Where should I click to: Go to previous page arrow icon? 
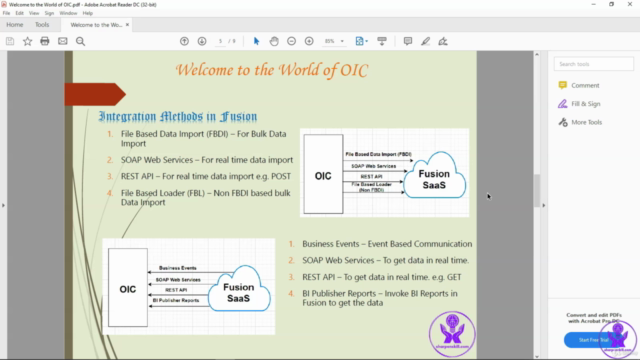point(184,41)
